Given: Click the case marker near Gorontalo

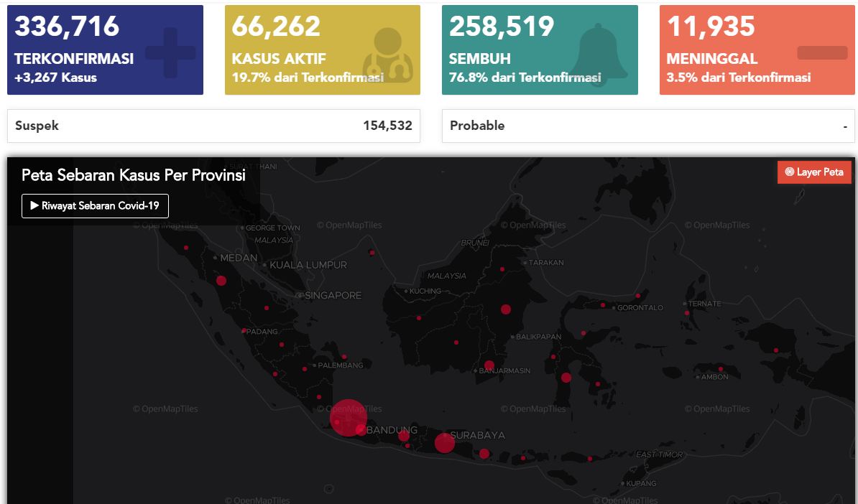Looking at the screenshot, I should click(603, 304).
